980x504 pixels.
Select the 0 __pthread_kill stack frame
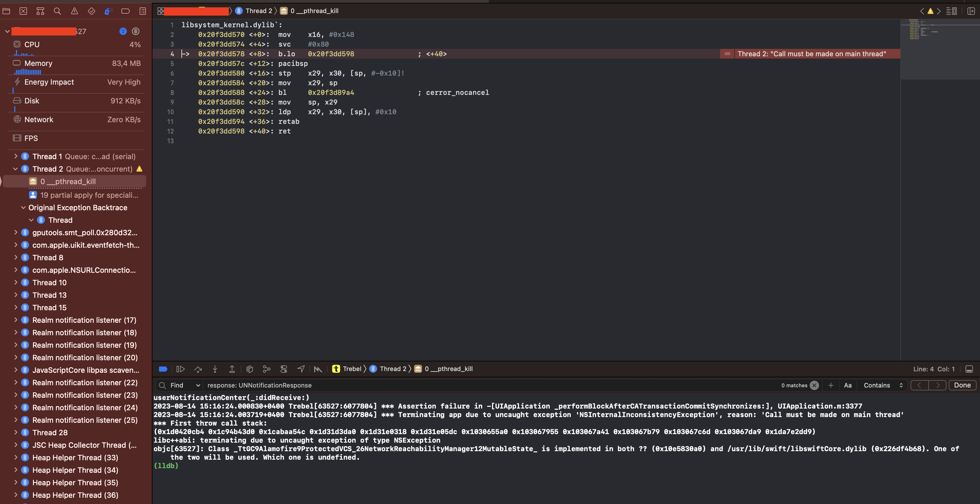pos(68,181)
